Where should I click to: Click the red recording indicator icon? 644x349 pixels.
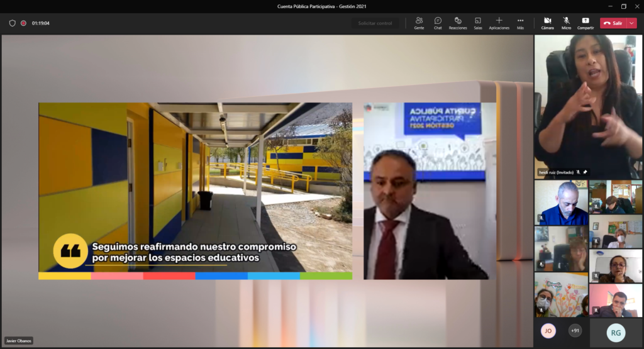(x=23, y=23)
